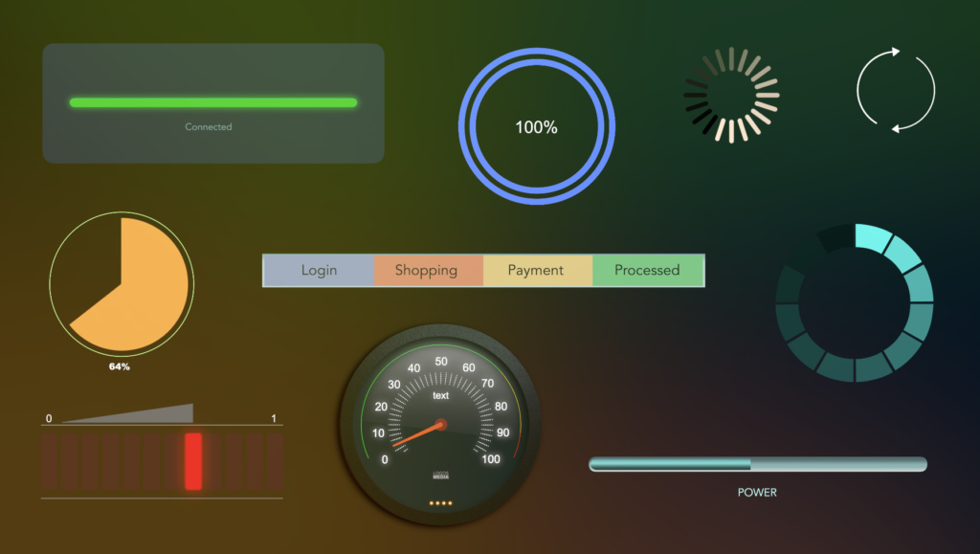The width and height of the screenshot is (980, 554).
Task: Click the '0' label at meter start
Action: (x=49, y=418)
